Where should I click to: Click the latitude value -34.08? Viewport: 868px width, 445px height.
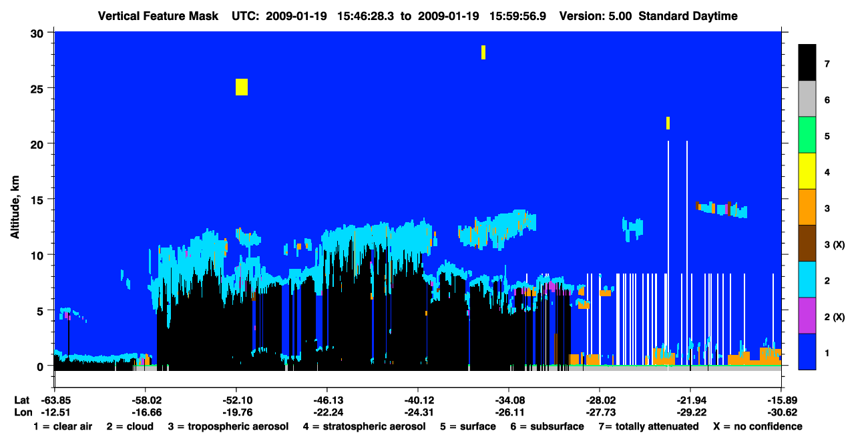click(509, 400)
